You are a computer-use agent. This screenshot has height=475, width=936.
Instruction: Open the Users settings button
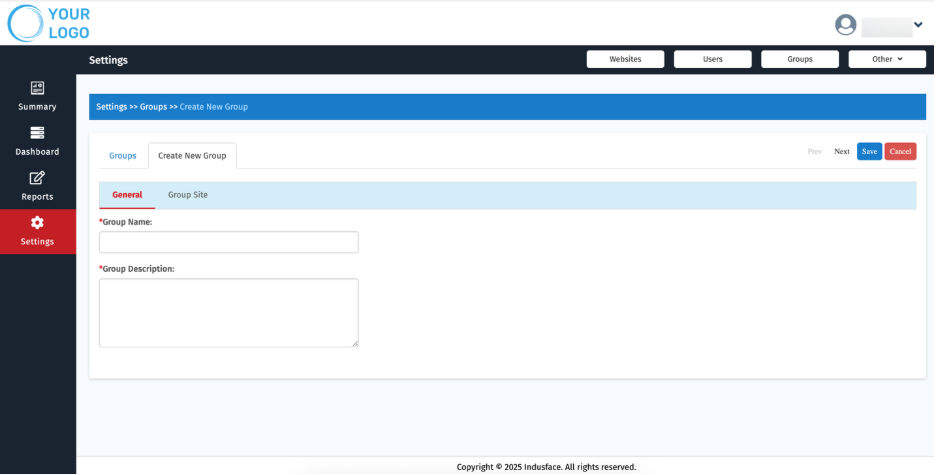pos(713,59)
